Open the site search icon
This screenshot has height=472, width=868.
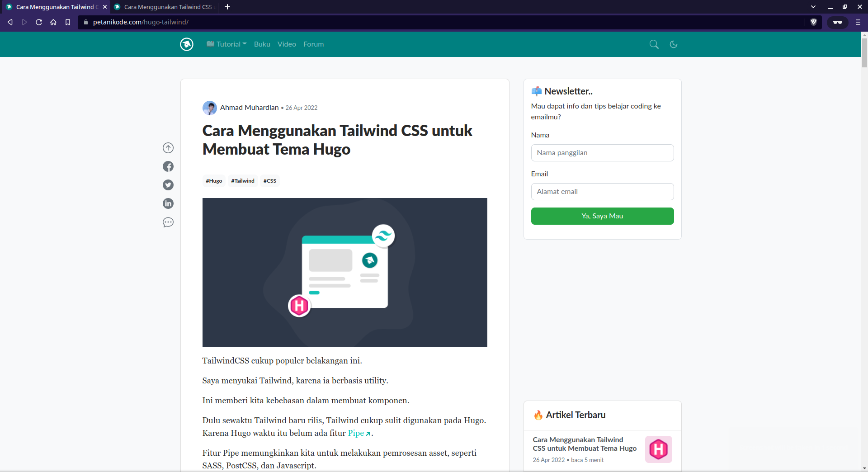(x=654, y=44)
